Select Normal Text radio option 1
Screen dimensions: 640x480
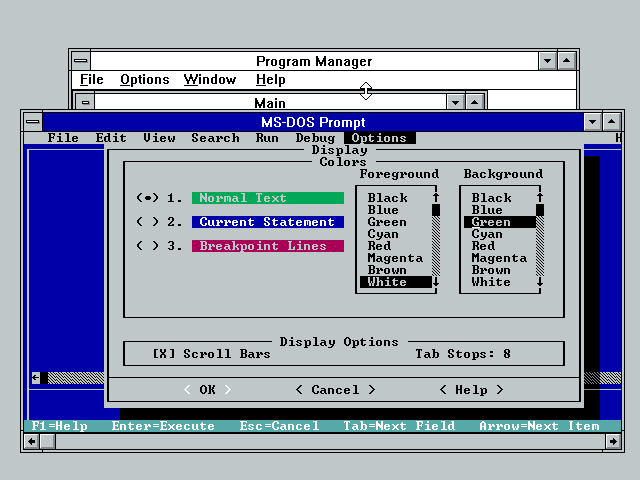(147, 198)
